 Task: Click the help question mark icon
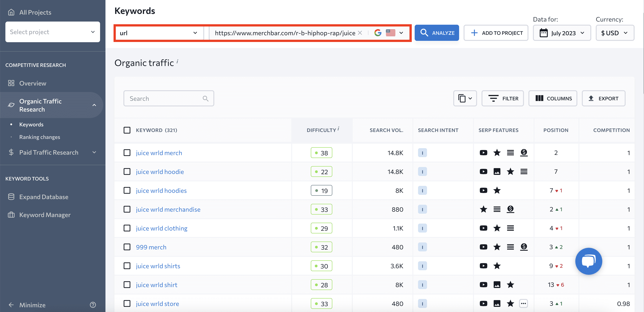click(93, 305)
